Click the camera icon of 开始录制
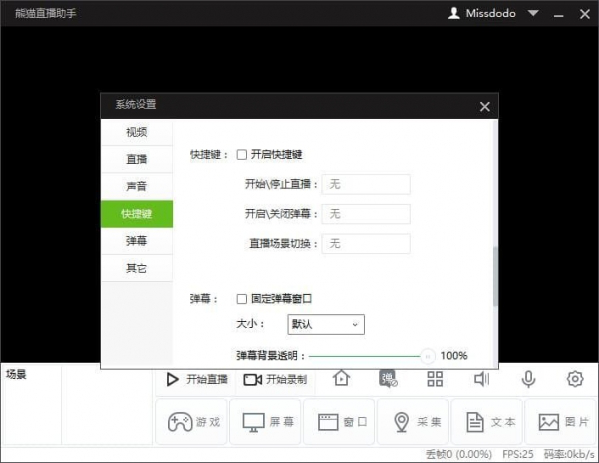599x463 pixels. pos(253,380)
